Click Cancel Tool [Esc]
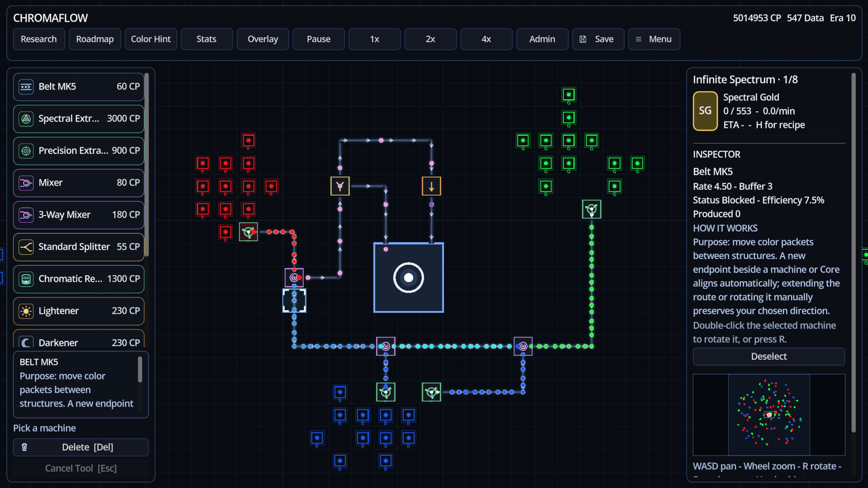The height and width of the screenshot is (488, 868). (x=81, y=469)
